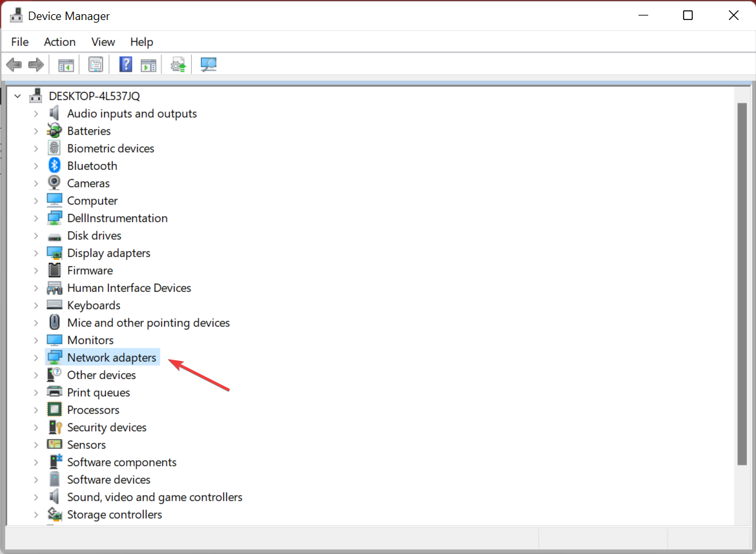Screen dimensions: 756x554
Task: Click the Processors chip icon
Action: click(x=54, y=409)
